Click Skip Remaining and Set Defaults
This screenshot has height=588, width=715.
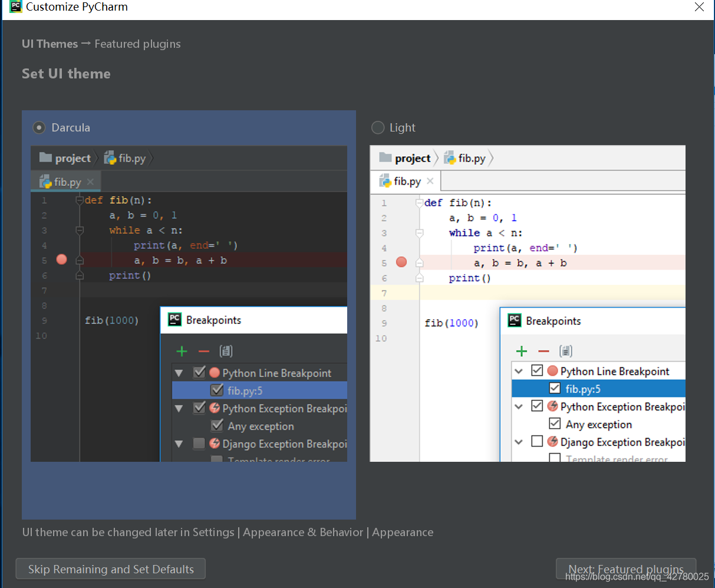pos(111,569)
